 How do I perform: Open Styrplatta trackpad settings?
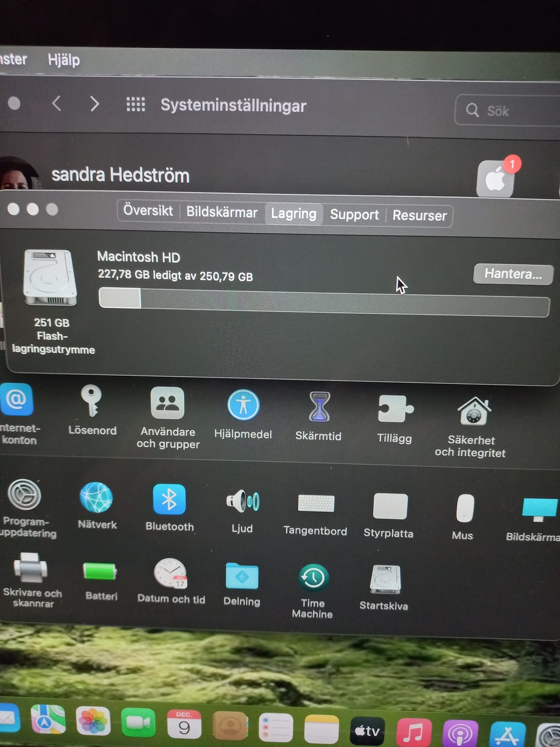(390, 506)
